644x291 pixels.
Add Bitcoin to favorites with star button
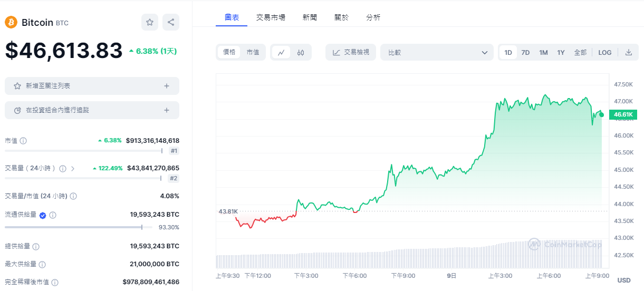click(x=150, y=22)
